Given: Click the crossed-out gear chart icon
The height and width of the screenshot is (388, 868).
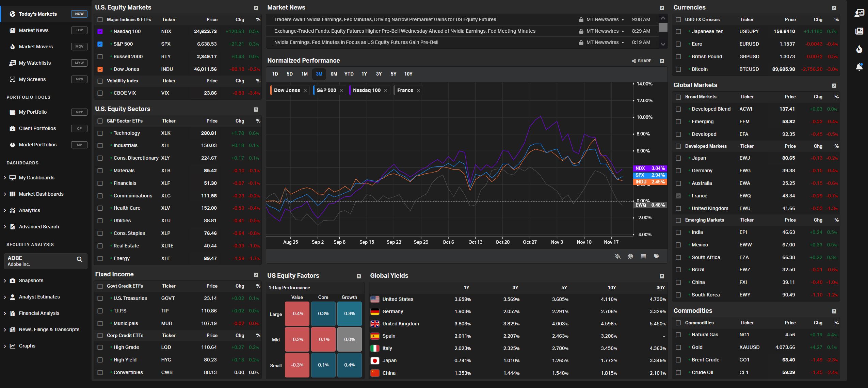Looking at the screenshot, I should (617, 256).
